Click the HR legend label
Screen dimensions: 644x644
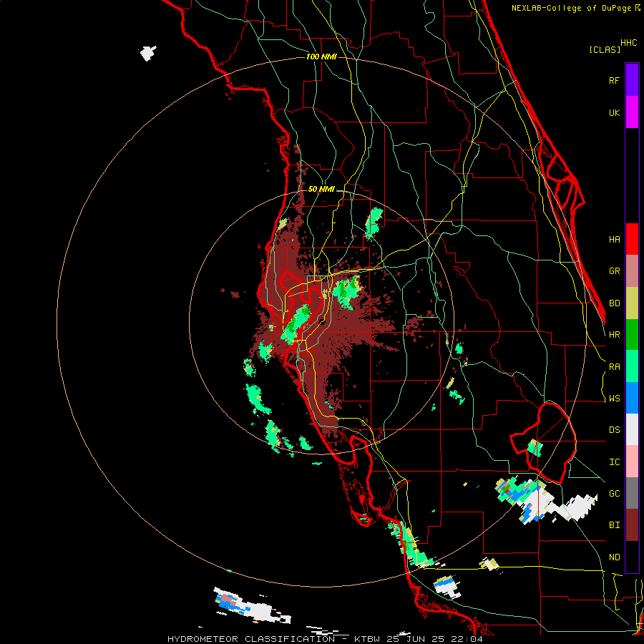[614, 335]
